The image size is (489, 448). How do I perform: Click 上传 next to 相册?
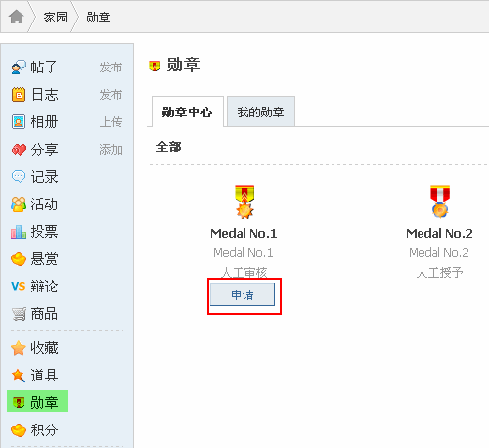pos(111,122)
